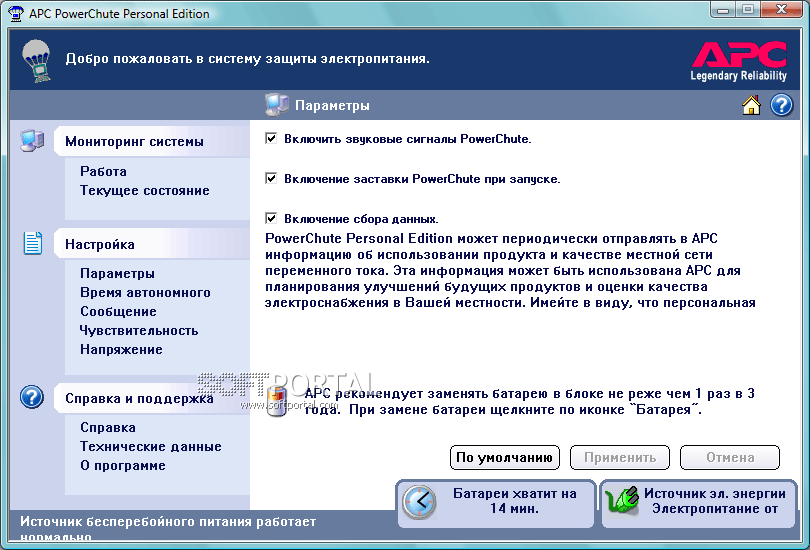This screenshot has width=810, height=550.
Task: Open Параметры in the sidebar
Action: pos(117,273)
